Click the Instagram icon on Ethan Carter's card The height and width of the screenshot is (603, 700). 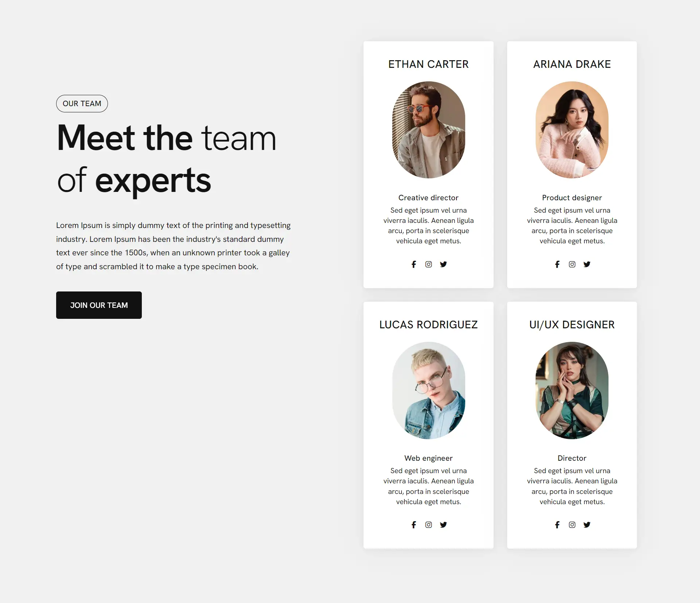coord(429,264)
